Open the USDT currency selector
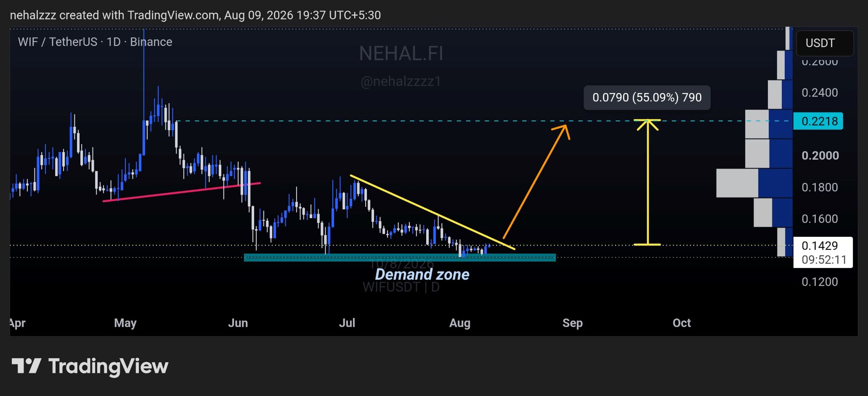Viewport: 868px width, 396px height. click(x=825, y=43)
